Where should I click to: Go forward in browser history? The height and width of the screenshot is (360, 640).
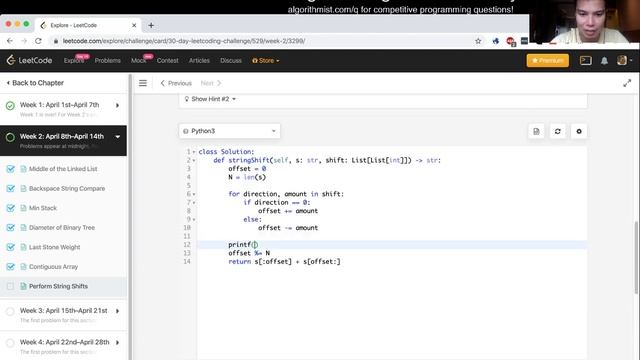pyautogui.click(x=24, y=41)
